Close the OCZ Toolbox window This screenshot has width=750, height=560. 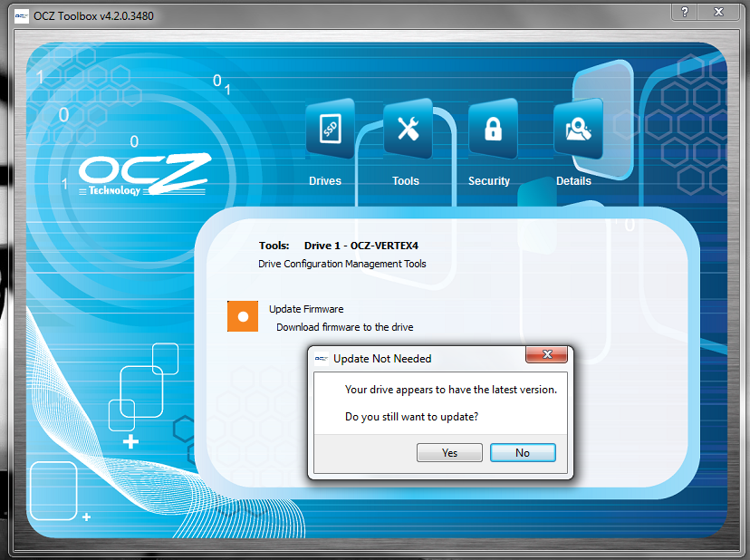(718, 12)
